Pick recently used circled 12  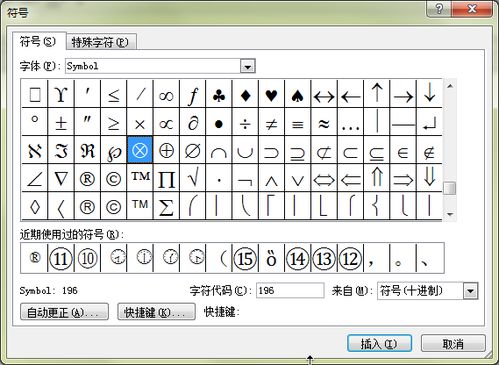click(351, 258)
